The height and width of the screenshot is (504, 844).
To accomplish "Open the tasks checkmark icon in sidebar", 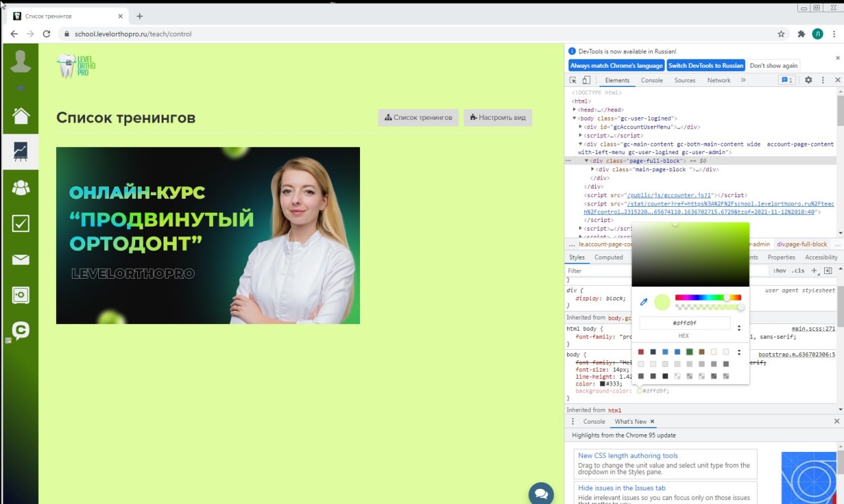I will 20,223.
